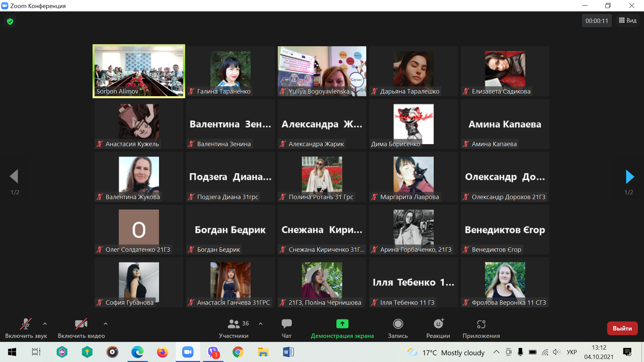Turn on camera via Включить видео
The height and width of the screenshot is (362, 644).
(x=81, y=324)
